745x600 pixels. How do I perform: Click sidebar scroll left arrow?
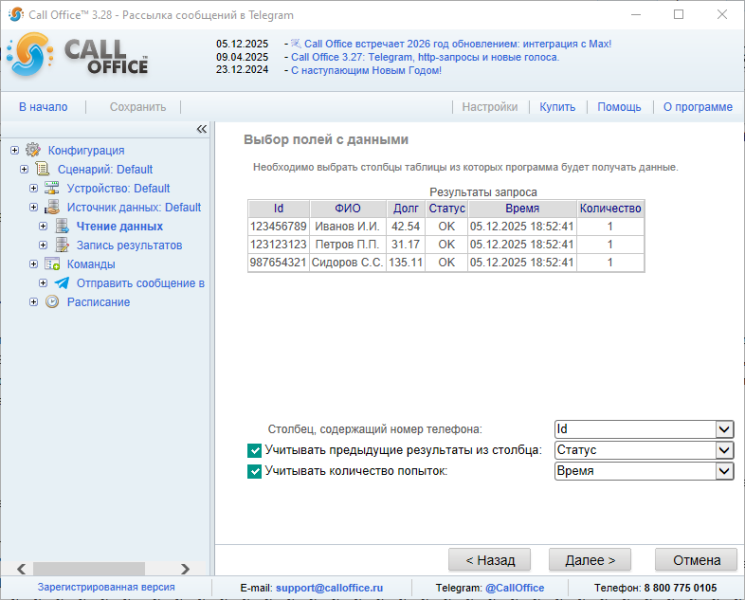[x=21, y=569]
